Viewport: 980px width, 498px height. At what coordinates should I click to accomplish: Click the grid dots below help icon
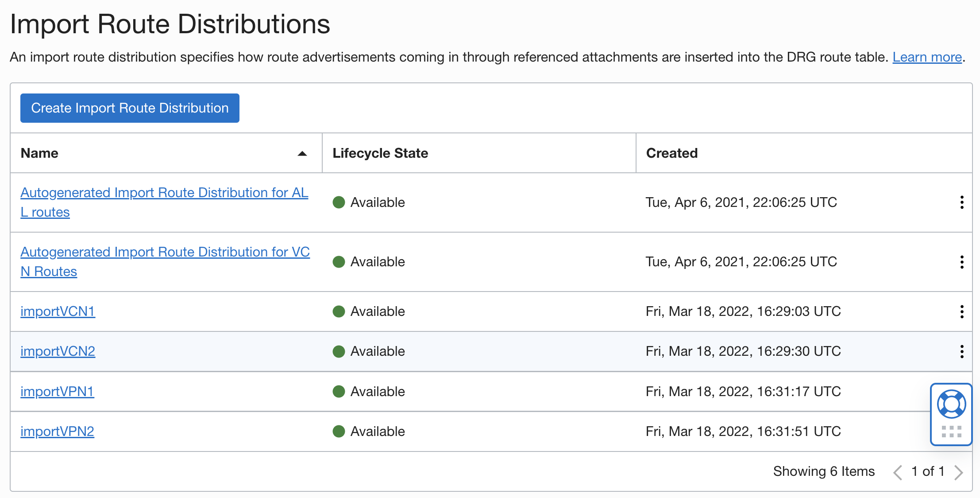click(x=951, y=432)
